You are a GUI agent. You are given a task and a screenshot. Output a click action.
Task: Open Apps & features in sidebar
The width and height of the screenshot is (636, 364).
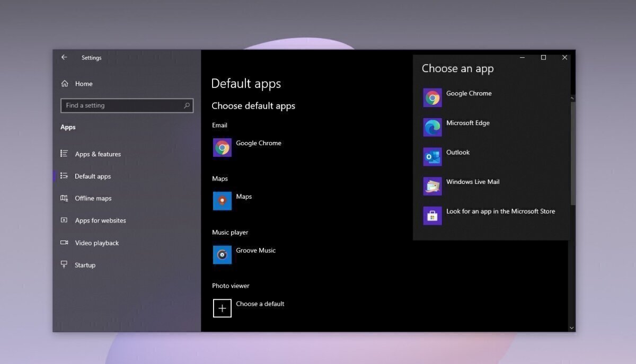click(x=98, y=154)
